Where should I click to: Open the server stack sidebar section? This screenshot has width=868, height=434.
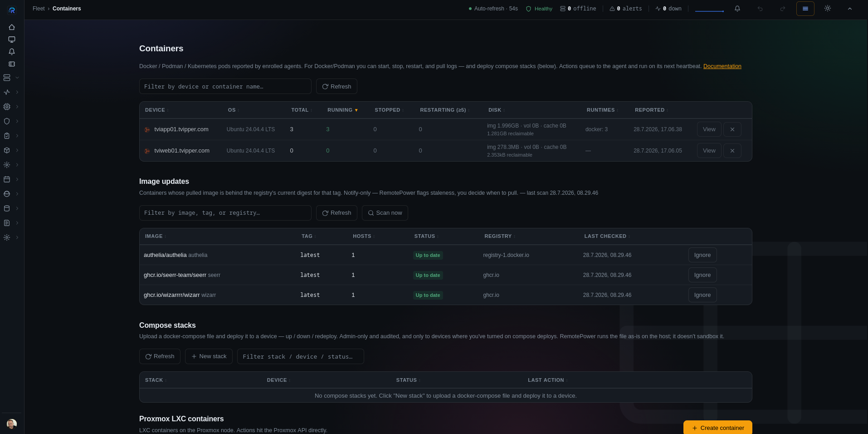point(7,78)
